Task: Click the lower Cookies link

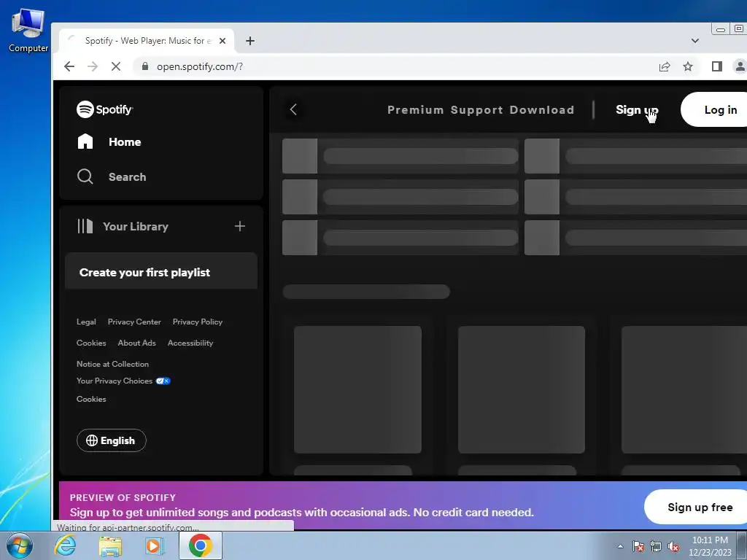Action: click(91, 399)
